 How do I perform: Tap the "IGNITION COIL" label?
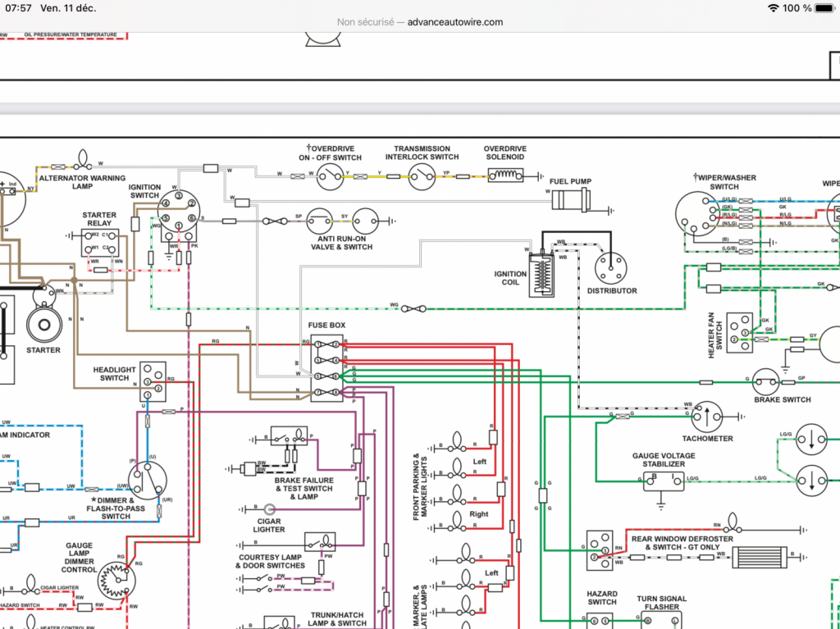(510, 277)
